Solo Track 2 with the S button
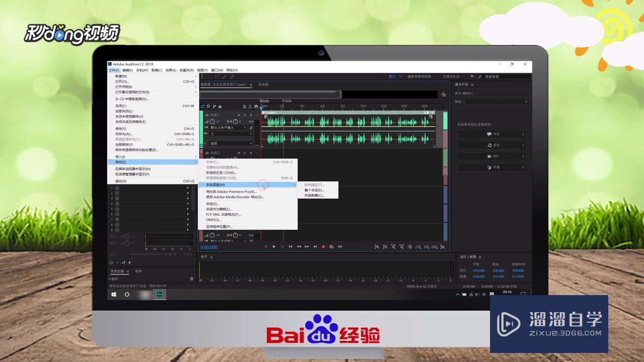Screen dimensions: 644x362 click(245, 153)
